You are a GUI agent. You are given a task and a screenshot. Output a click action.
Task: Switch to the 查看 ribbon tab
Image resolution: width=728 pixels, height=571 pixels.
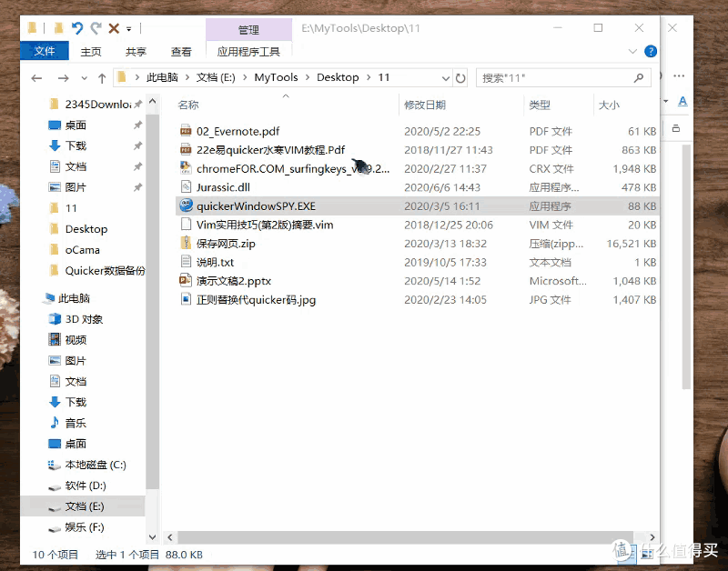(180, 52)
